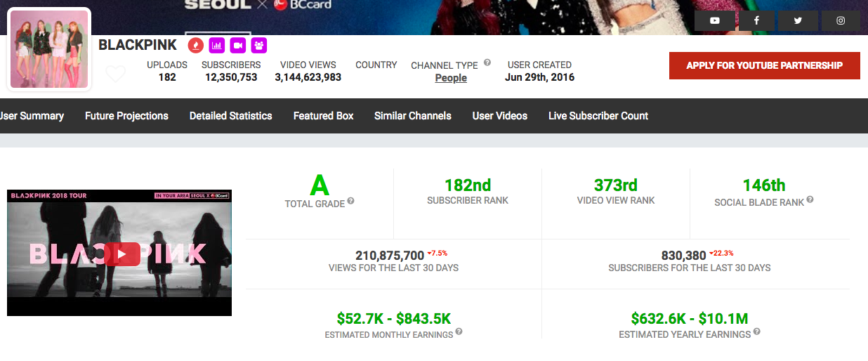Show help for Total Grade

(351, 201)
